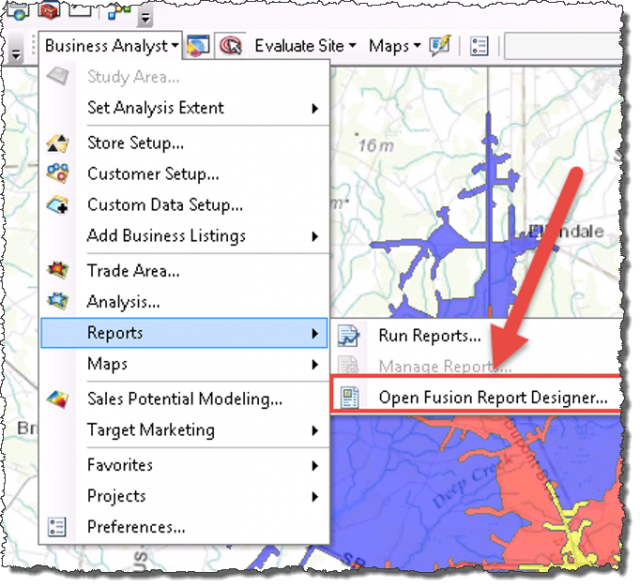Click the Trade Area star icon
Image resolution: width=640 pixels, height=587 pixels.
(58, 270)
